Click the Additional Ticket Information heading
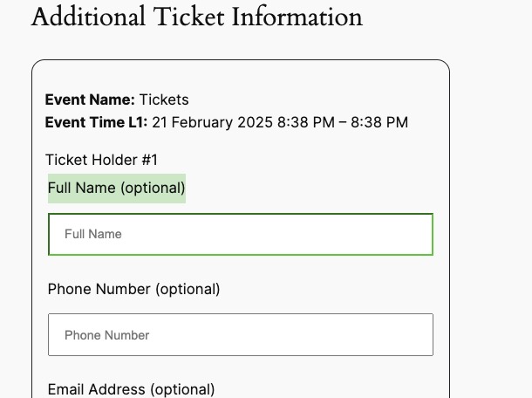 coord(197,17)
